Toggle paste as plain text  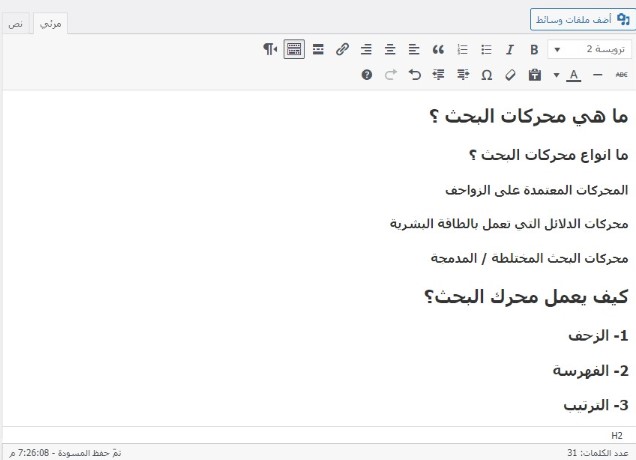tap(535, 75)
